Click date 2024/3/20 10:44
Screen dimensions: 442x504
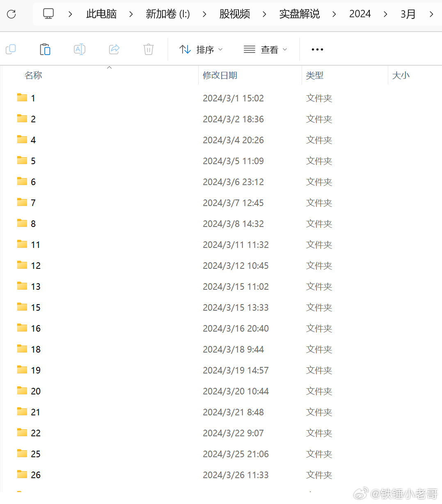click(236, 391)
